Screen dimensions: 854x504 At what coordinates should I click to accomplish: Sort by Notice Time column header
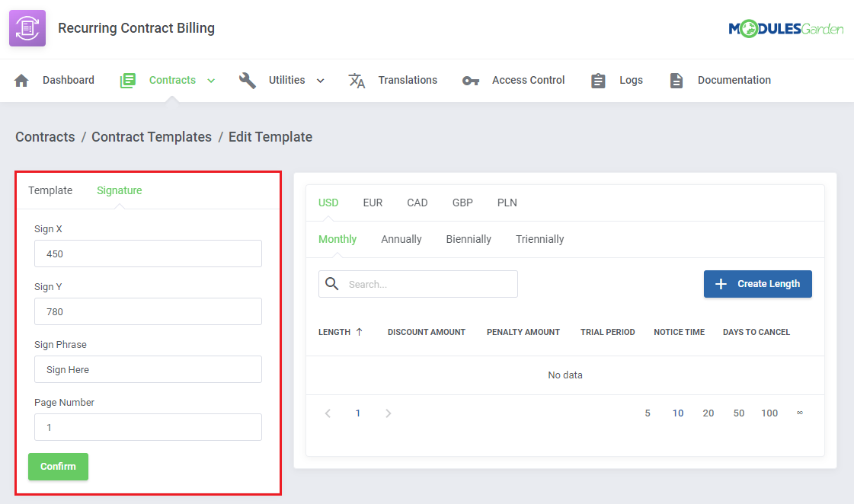(680, 332)
